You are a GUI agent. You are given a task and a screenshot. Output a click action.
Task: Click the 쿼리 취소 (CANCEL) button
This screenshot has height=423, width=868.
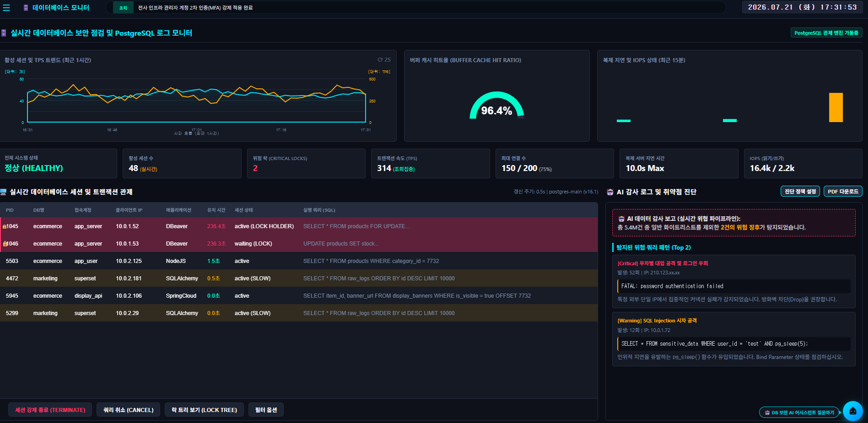point(129,410)
